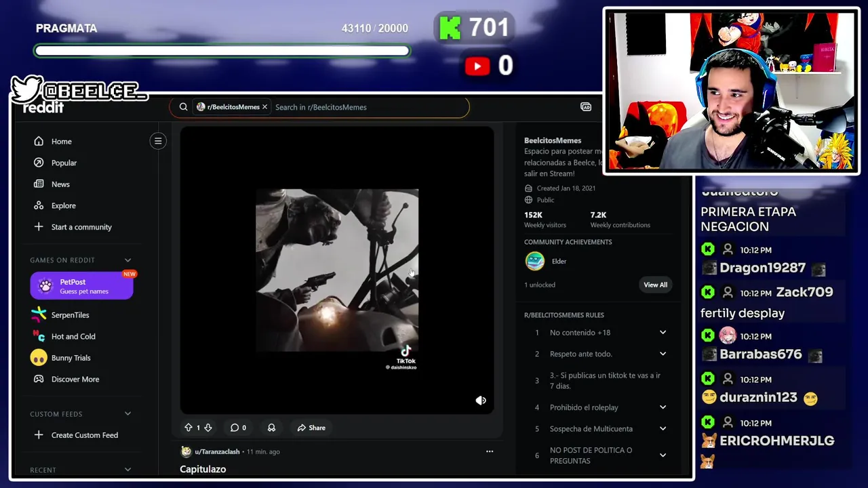
Task: Click the 152K Weekly visitors stat
Action: [545, 220]
